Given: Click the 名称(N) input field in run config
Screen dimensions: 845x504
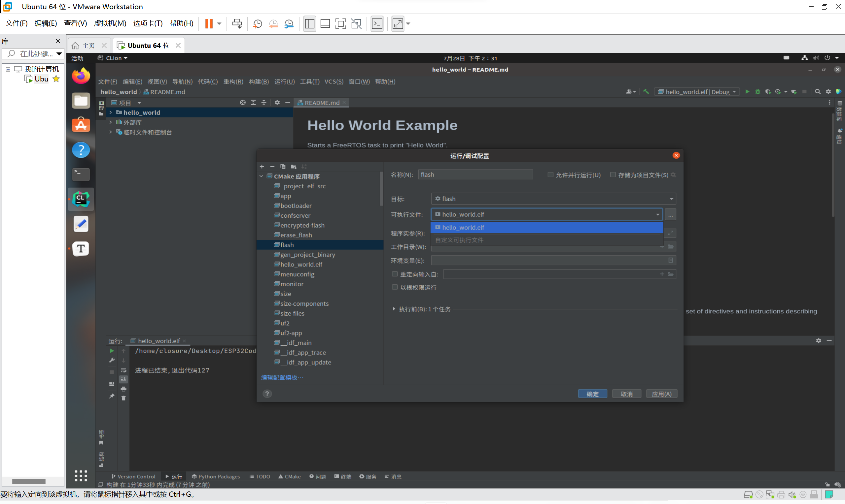Looking at the screenshot, I should (x=475, y=174).
